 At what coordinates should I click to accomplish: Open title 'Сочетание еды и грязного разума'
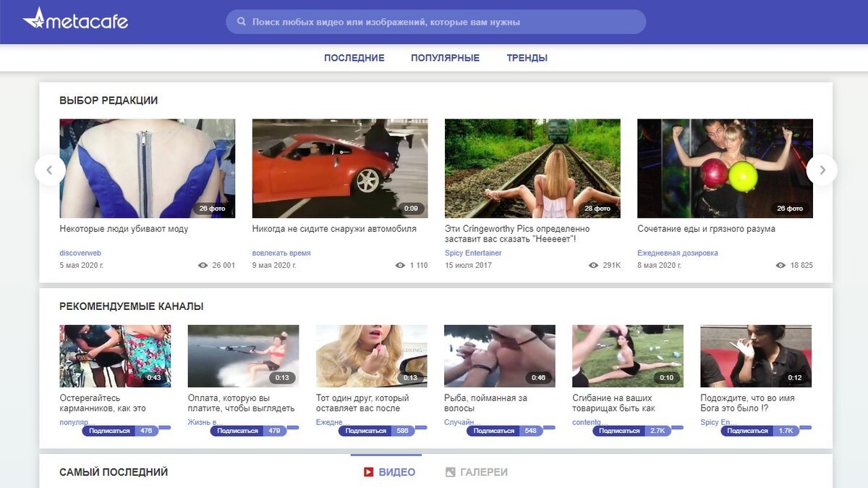pyautogui.click(x=706, y=229)
